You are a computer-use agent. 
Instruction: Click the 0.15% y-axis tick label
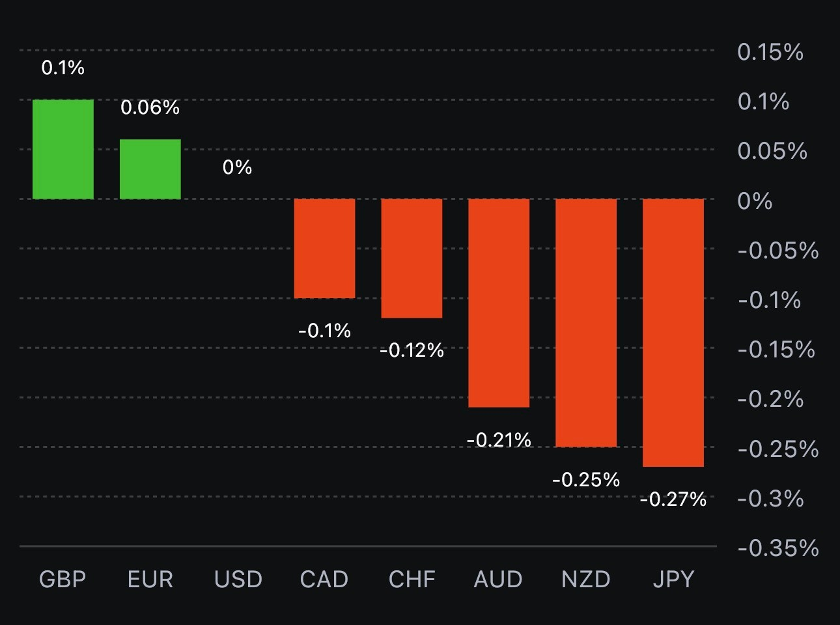[770, 52]
